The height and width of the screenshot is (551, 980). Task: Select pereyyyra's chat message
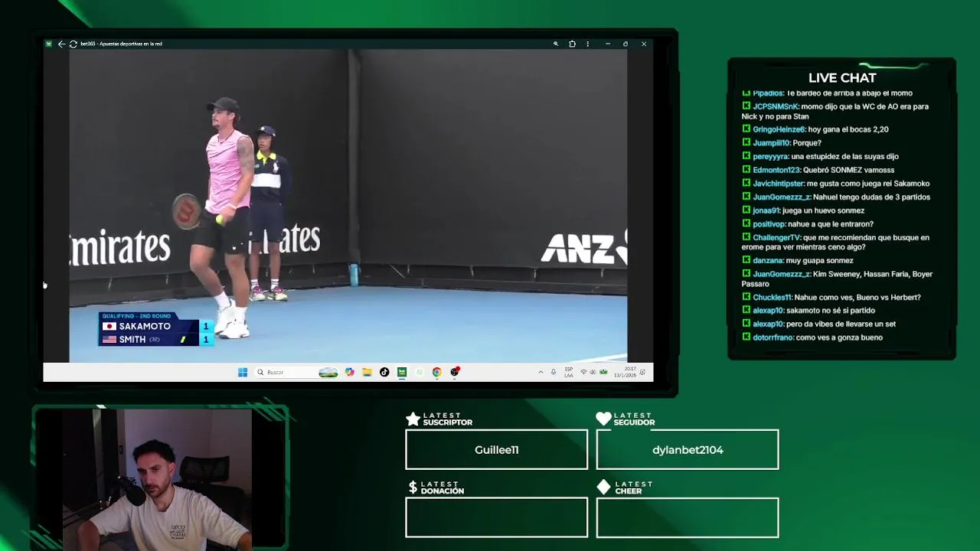(x=821, y=156)
